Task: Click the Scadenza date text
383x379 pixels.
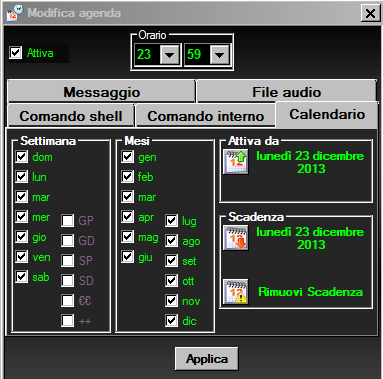Action: click(x=310, y=238)
